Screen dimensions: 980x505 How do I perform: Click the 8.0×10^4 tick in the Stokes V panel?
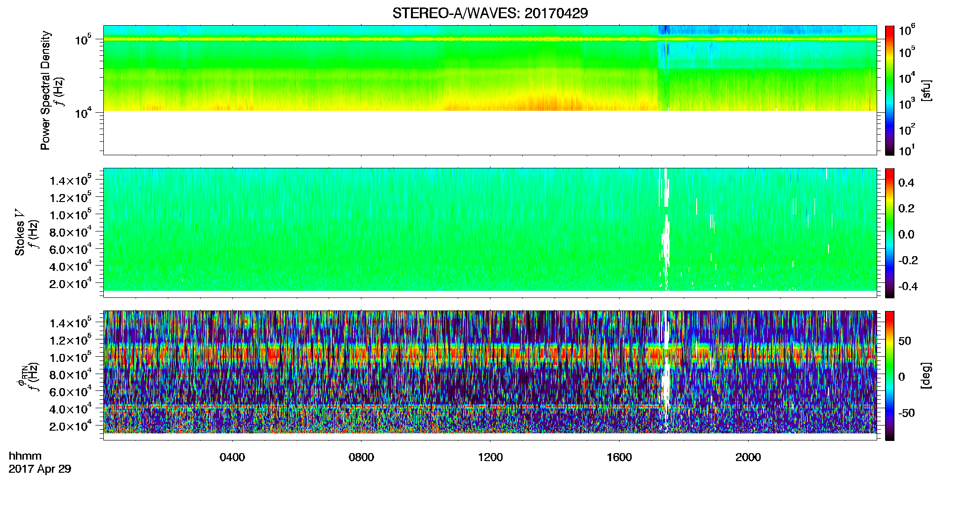(70, 232)
